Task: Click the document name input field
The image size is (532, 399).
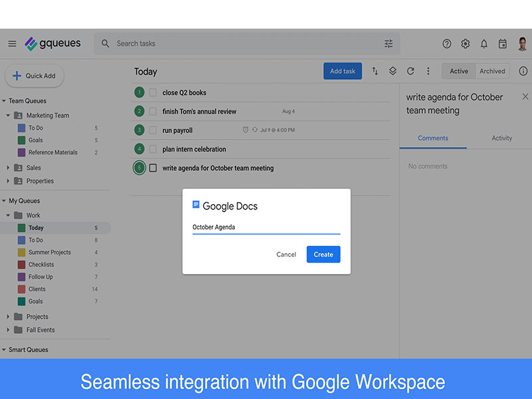Action: [266, 227]
